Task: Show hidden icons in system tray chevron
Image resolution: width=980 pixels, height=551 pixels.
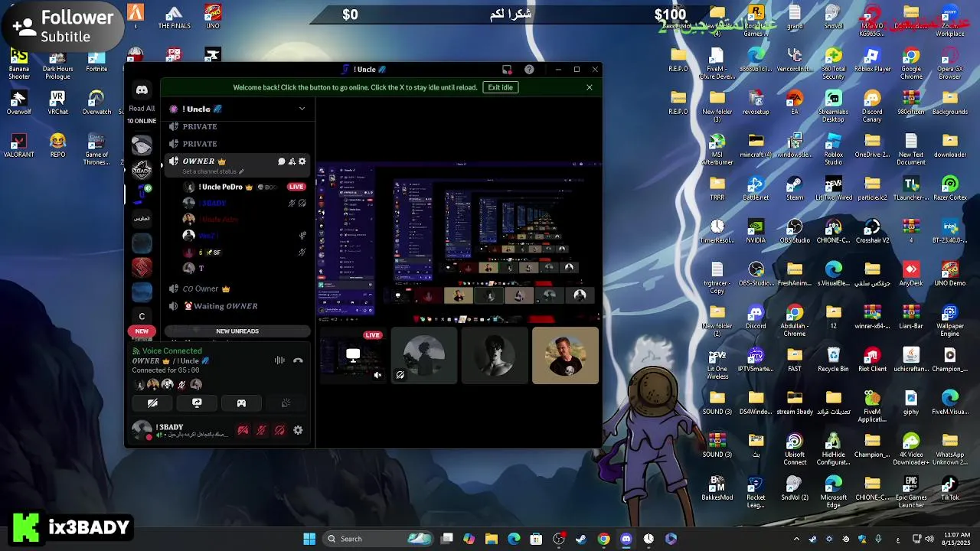Action: (x=796, y=539)
